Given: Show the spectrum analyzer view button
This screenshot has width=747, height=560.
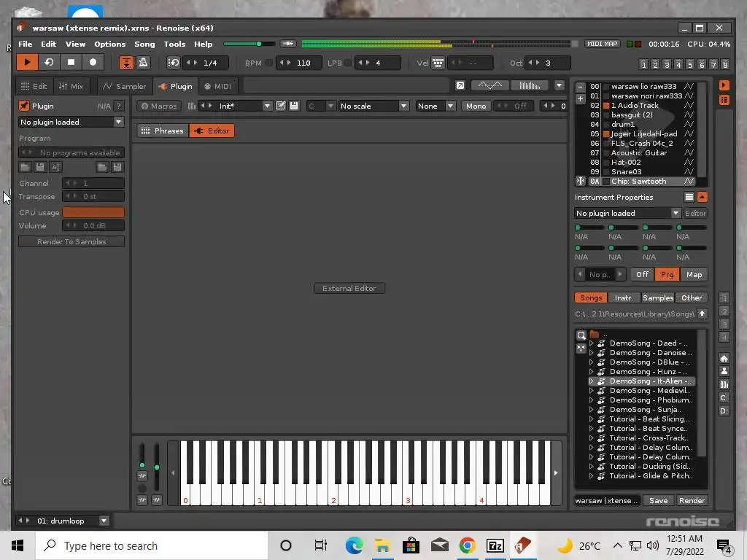Looking at the screenshot, I should [x=530, y=86].
